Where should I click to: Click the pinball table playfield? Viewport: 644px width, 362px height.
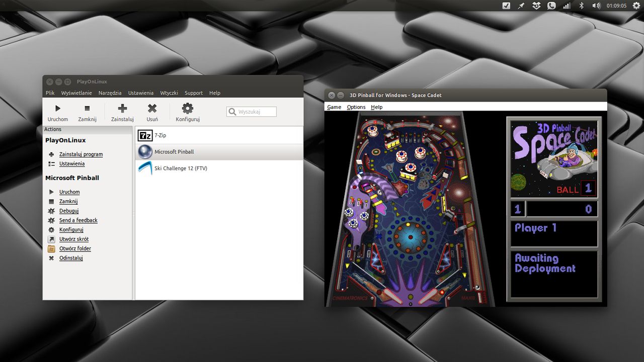tap(410, 209)
